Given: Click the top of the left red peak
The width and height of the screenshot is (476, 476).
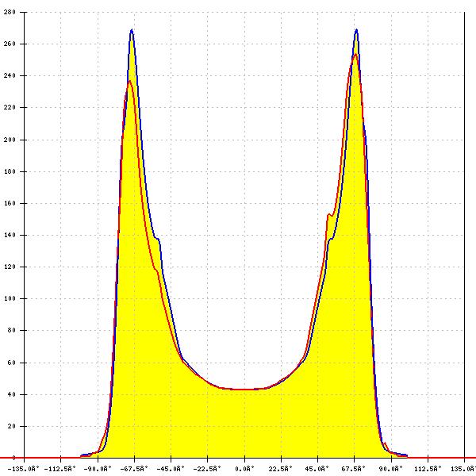Looking at the screenshot, I should click(130, 81).
